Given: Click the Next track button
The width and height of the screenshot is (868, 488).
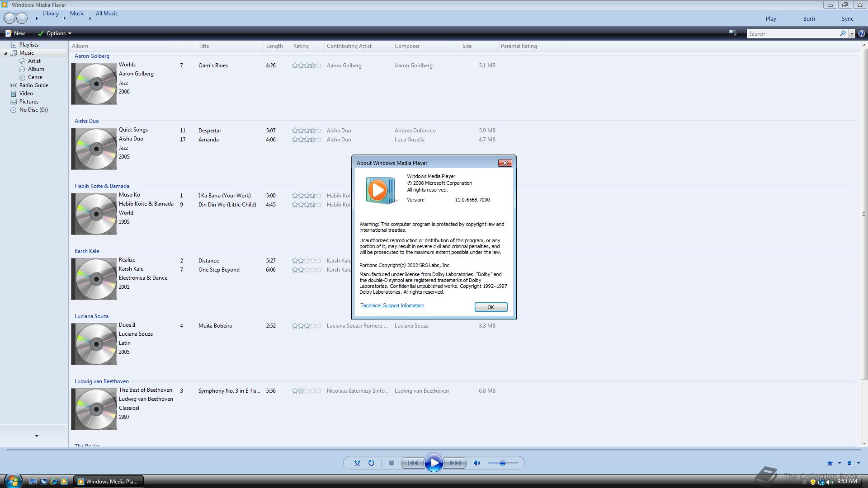Looking at the screenshot, I should [x=455, y=463].
